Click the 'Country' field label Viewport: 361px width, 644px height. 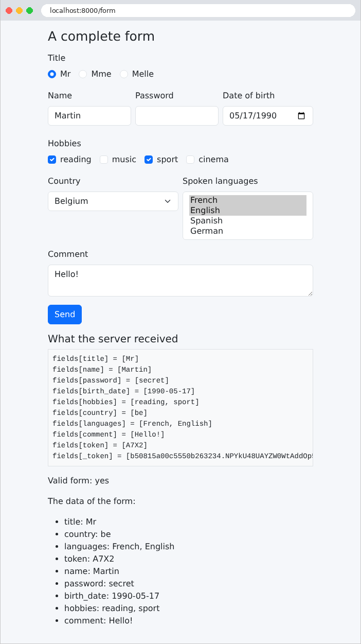pyautogui.click(x=64, y=181)
